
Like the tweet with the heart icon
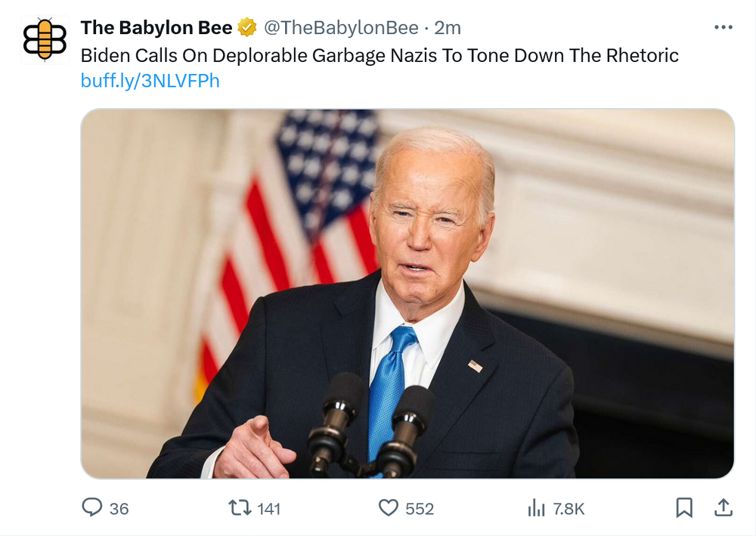(x=388, y=508)
